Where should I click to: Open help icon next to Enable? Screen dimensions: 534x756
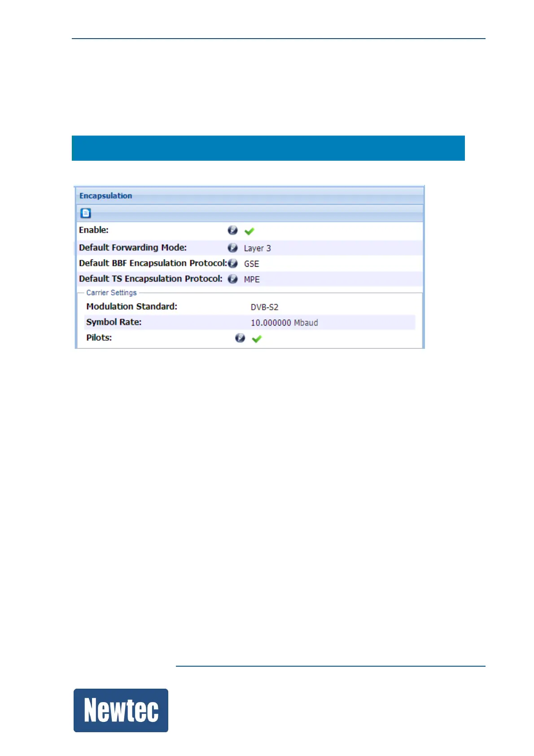click(x=232, y=230)
